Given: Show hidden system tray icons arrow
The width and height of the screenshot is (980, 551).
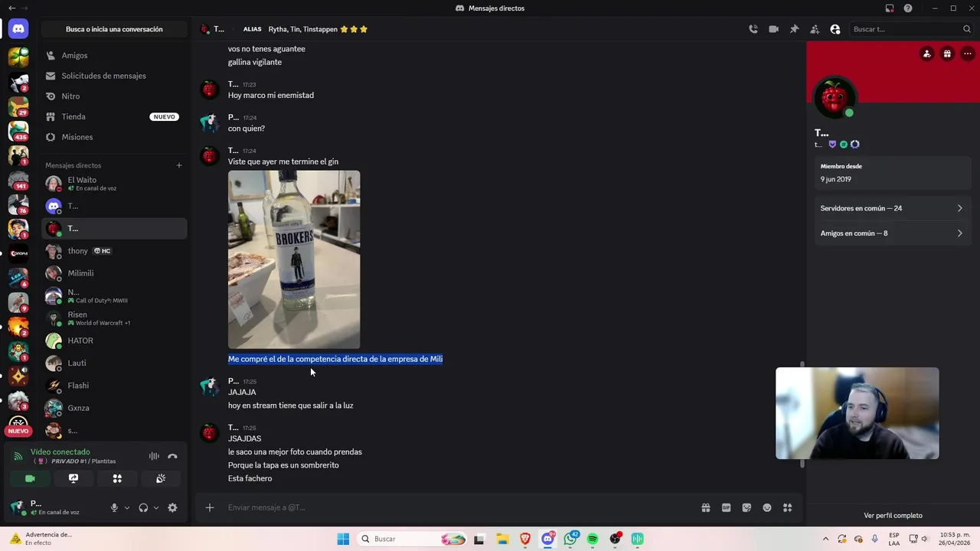Looking at the screenshot, I should 825,539.
